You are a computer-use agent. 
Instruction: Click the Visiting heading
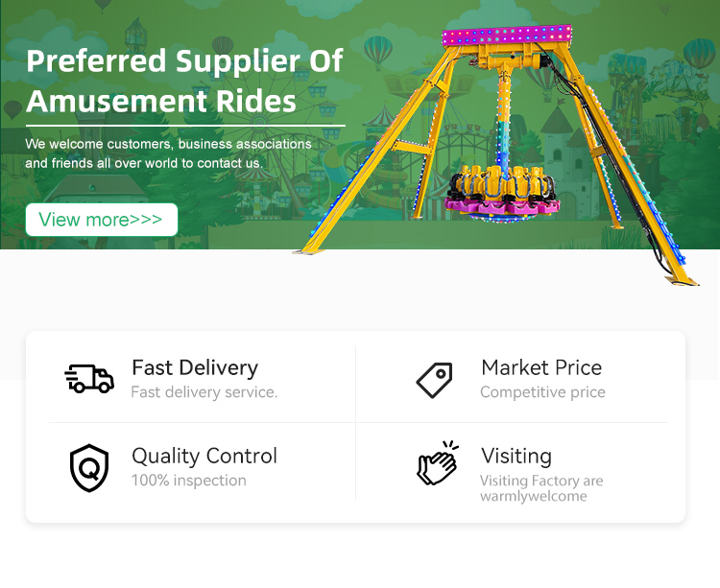click(516, 456)
